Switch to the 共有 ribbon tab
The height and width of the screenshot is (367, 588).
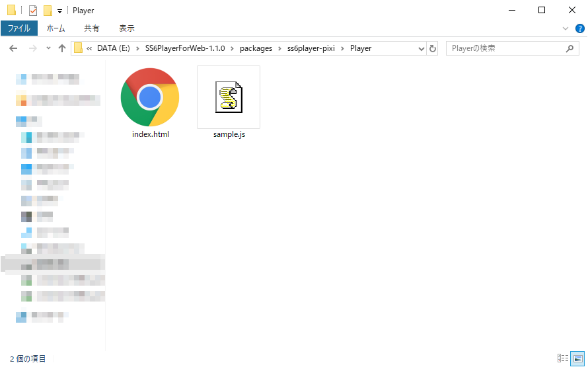click(x=91, y=28)
